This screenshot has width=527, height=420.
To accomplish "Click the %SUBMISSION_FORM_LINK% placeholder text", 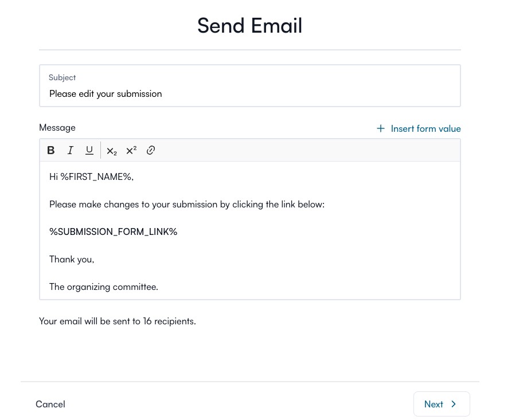I will [x=114, y=231].
